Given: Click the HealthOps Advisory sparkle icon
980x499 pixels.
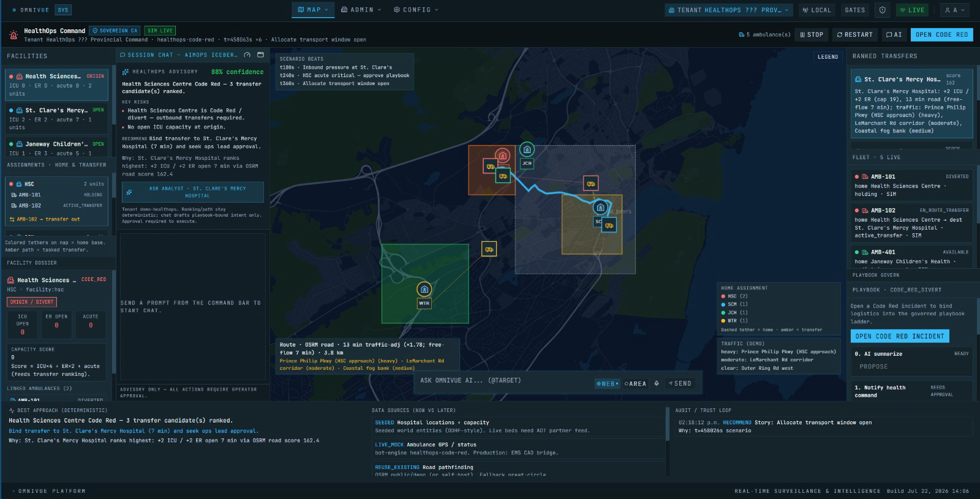Looking at the screenshot, I should pyautogui.click(x=126, y=72).
